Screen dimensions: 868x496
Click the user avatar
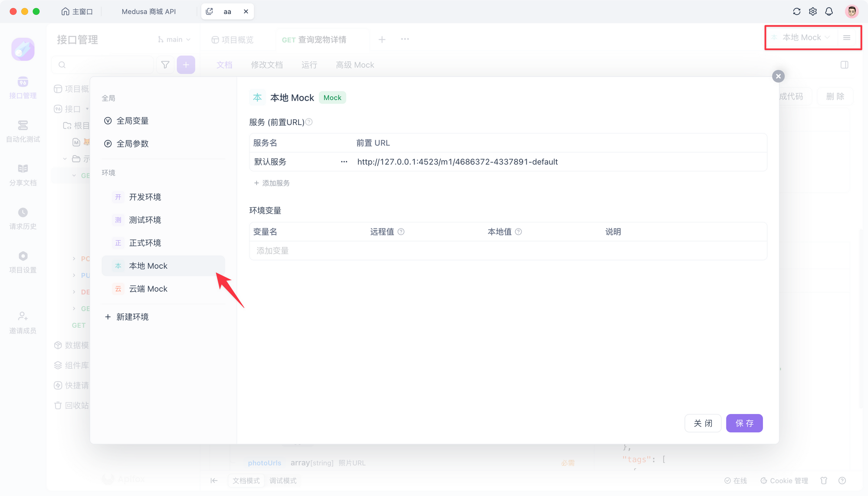[852, 12]
